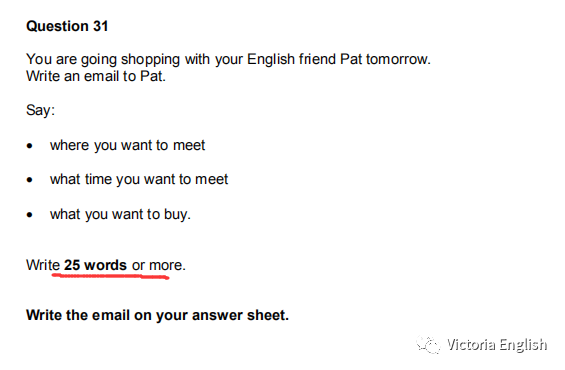Click the Say: label
The image size is (565, 370).
pyautogui.click(x=40, y=110)
